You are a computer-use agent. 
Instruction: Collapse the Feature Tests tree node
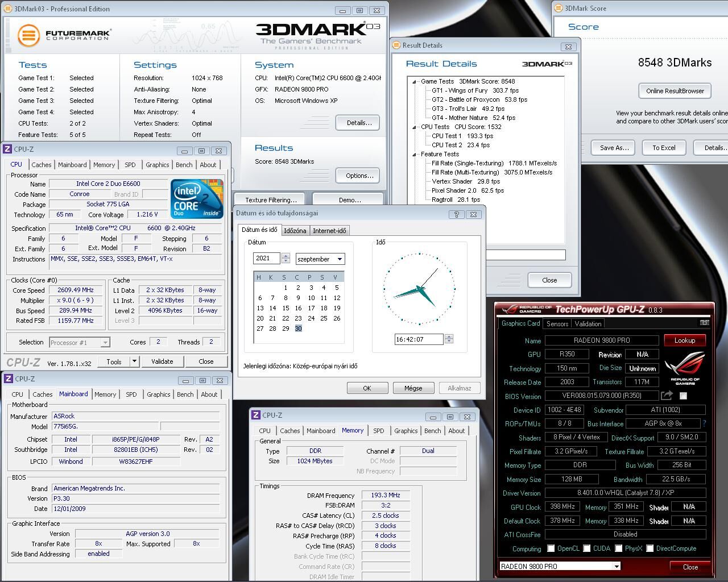click(x=414, y=154)
